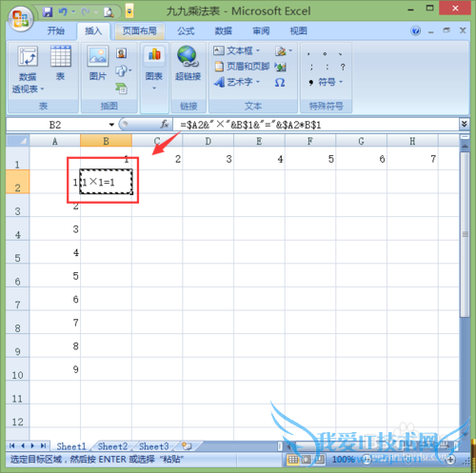
Task: Zoom in with the plus button
Action: (450, 459)
